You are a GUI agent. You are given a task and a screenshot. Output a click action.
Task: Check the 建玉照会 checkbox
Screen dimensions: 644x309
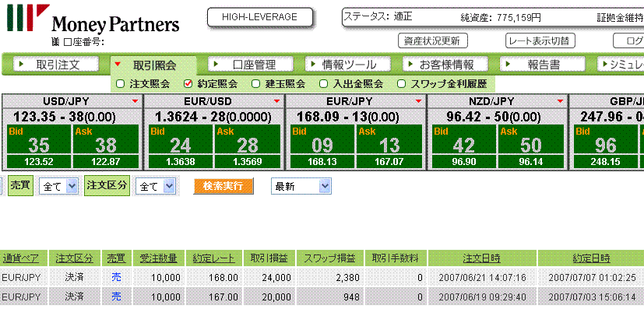tap(256, 84)
